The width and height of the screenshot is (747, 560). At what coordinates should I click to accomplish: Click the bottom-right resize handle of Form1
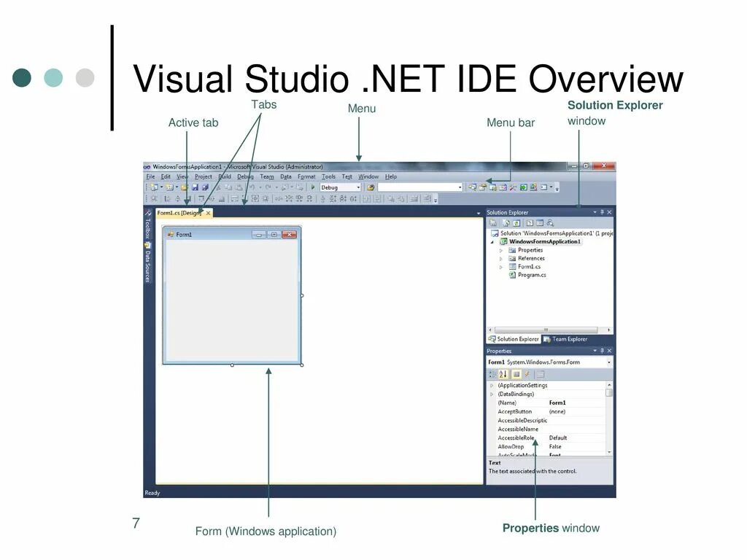[302, 365]
